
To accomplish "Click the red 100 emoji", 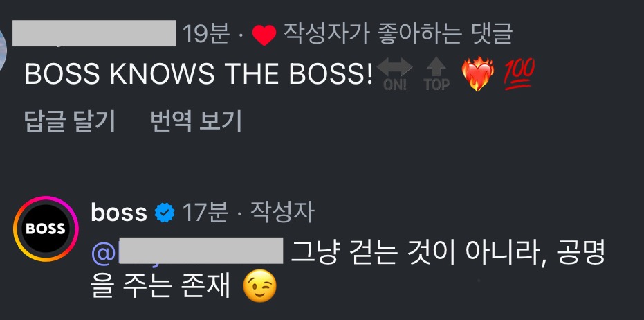I will point(519,73).
